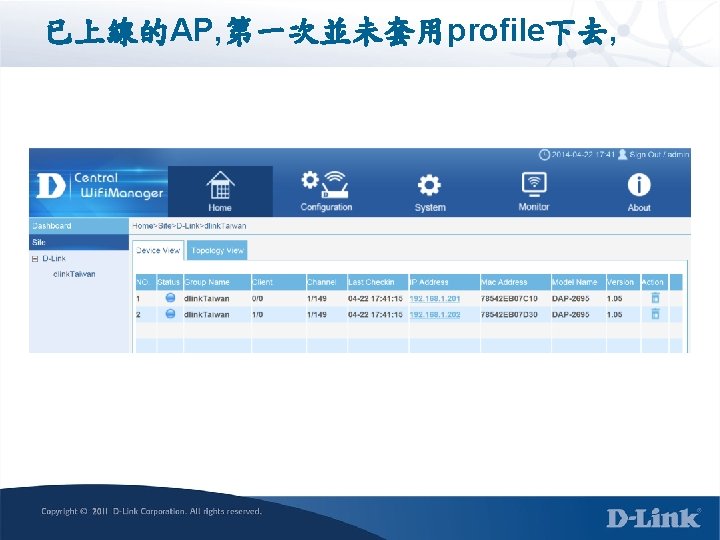Click checkin time of row 2
Viewport: 720px width, 540px height.
click(375, 315)
